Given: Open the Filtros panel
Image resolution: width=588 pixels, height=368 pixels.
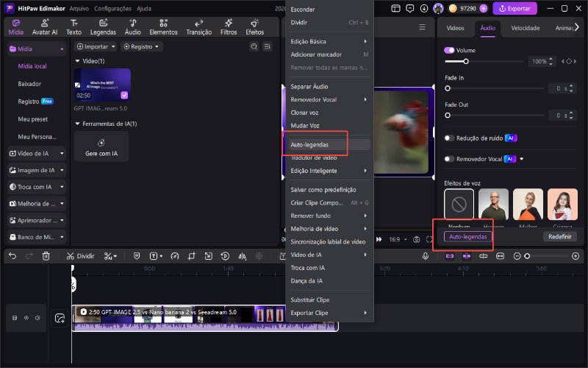Looking at the screenshot, I should (229, 27).
